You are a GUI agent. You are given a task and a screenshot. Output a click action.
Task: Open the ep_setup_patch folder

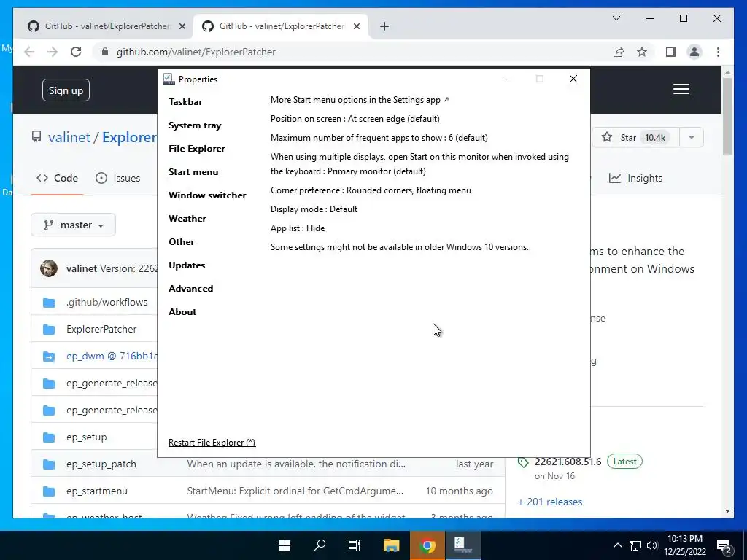(x=101, y=464)
